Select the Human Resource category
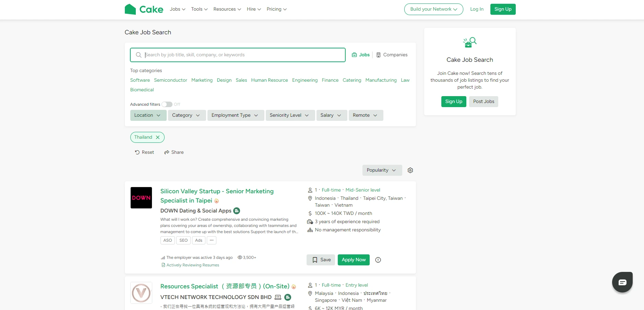644x310 pixels. tap(270, 80)
